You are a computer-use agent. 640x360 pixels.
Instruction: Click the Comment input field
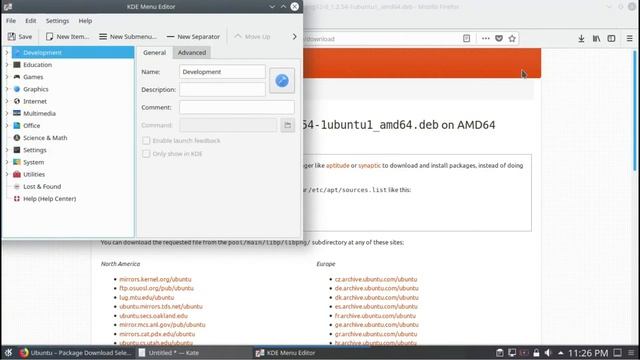tap(237, 107)
